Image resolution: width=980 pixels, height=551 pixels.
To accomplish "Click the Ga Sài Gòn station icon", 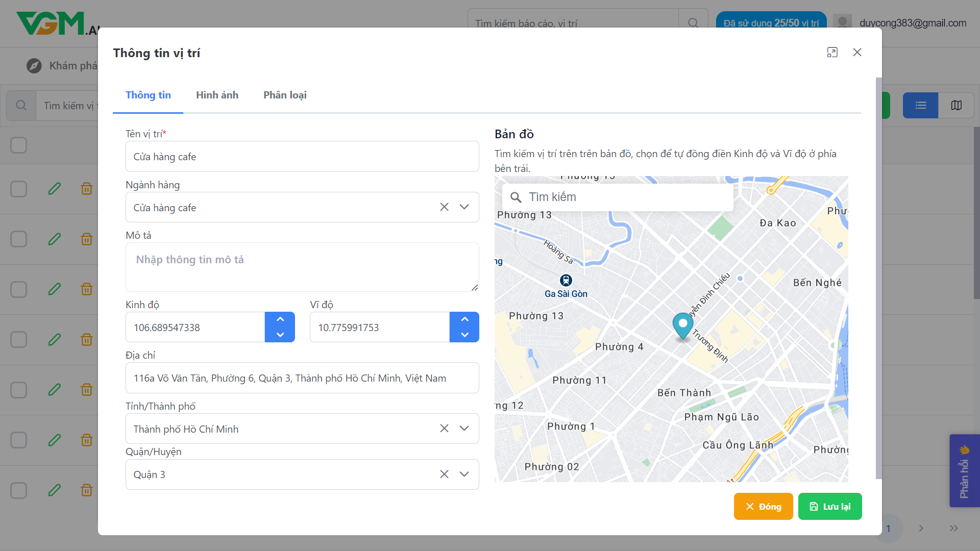I will tap(566, 280).
